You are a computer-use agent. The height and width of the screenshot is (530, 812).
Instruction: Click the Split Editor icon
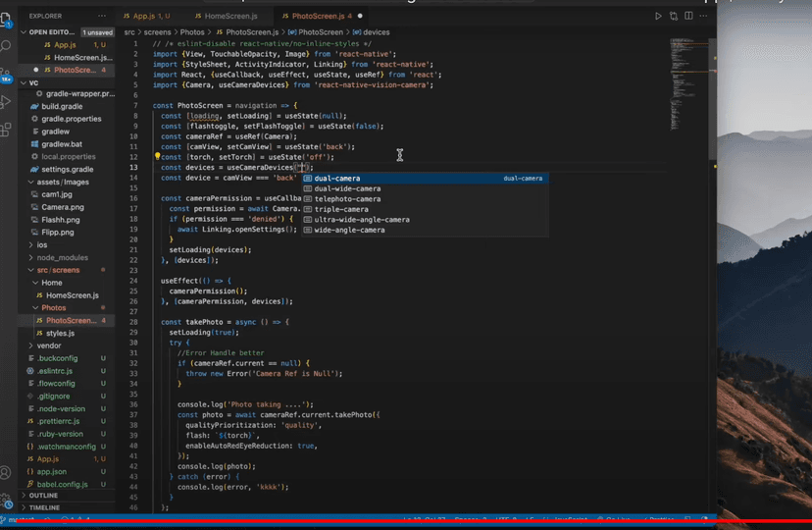[x=688, y=17]
